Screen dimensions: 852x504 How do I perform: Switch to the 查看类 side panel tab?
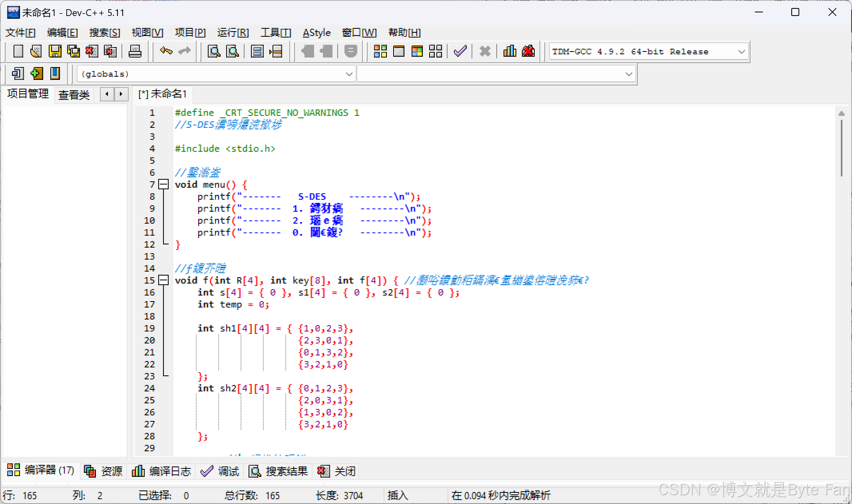point(74,95)
